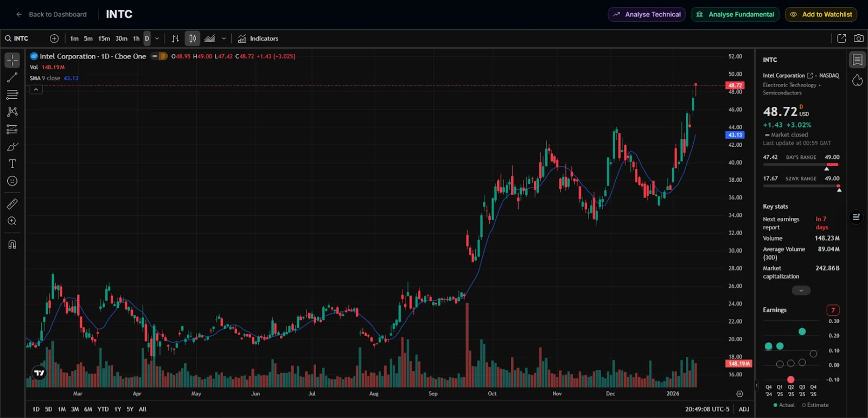Select the crosshair cursor tool
Image resolution: width=868 pixels, height=418 pixels.
click(12, 60)
